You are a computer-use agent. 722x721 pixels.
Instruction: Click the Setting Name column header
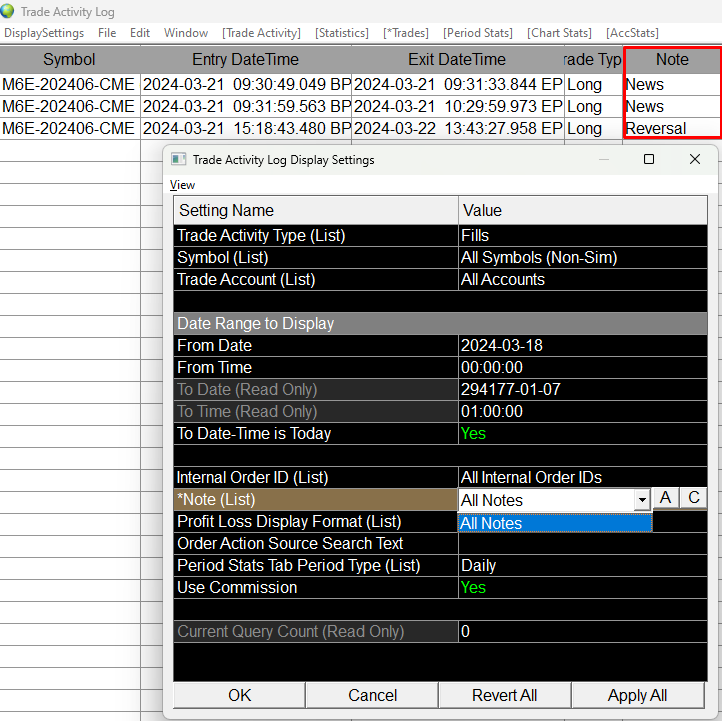(316, 210)
